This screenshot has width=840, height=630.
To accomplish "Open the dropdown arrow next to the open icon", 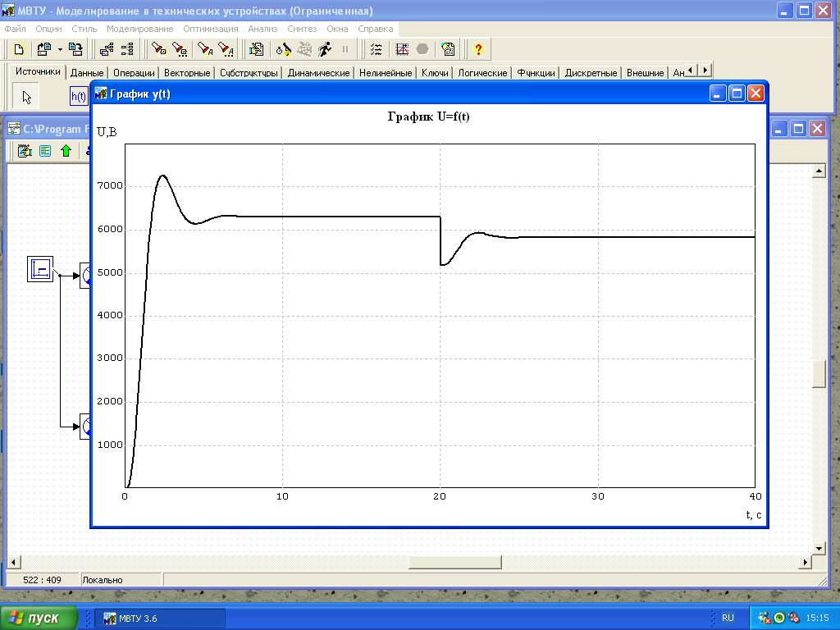I will (60, 49).
